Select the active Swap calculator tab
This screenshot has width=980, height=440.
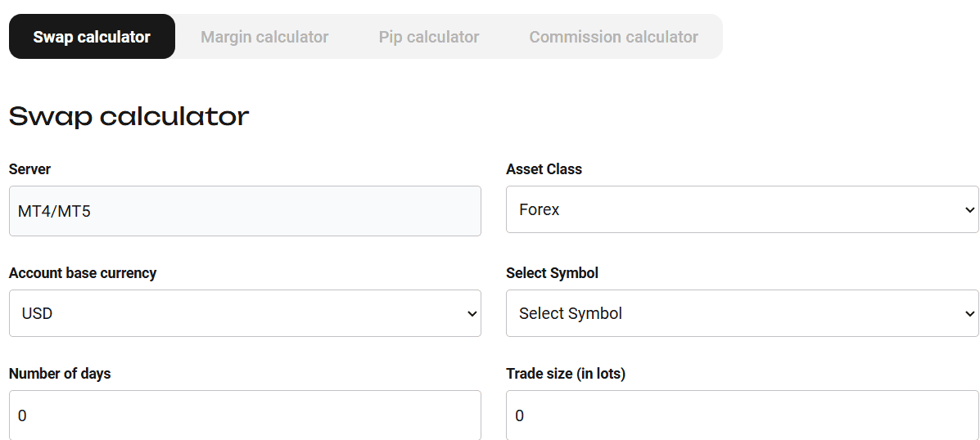pyautogui.click(x=92, y=37)
